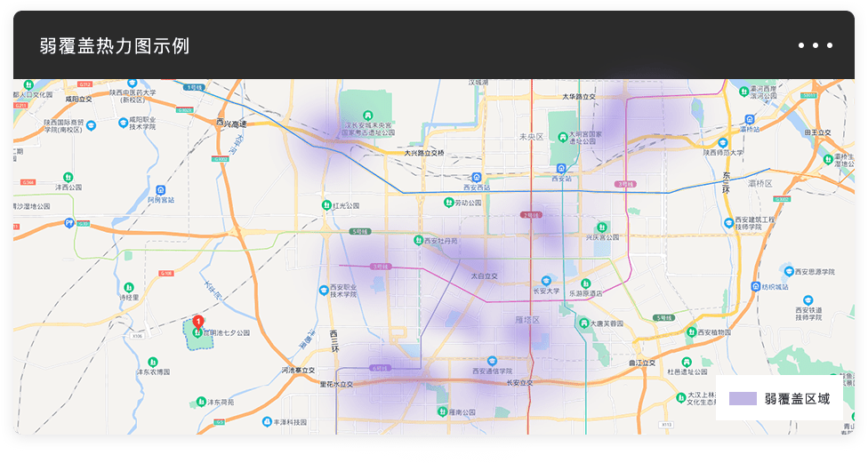Click the purple weak-coverage legend swatch
Screen dimensions: 868x463
click(743, 399)
